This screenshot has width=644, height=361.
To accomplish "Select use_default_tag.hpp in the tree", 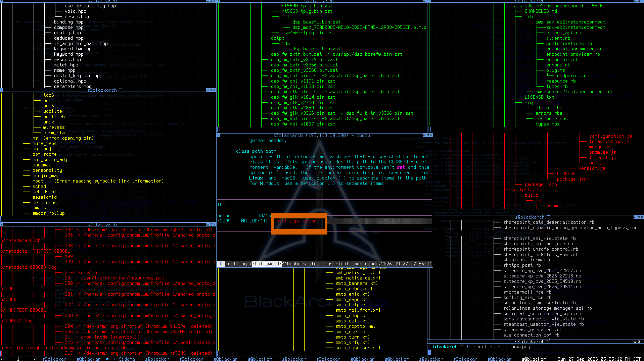I will (x=90, y=6).
